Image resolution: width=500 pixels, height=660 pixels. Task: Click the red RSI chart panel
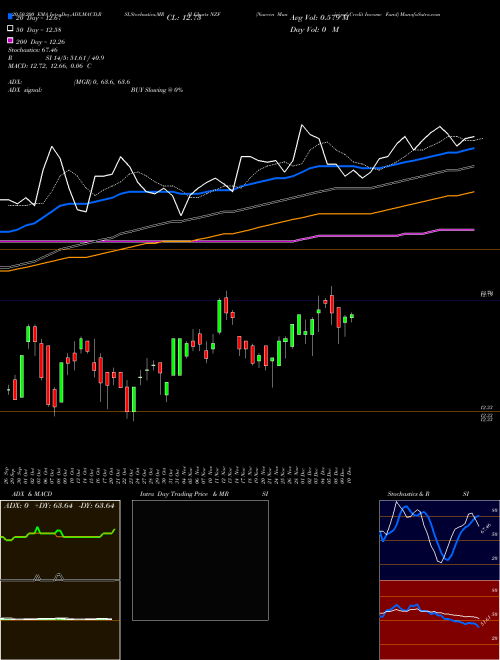[439, 620]
